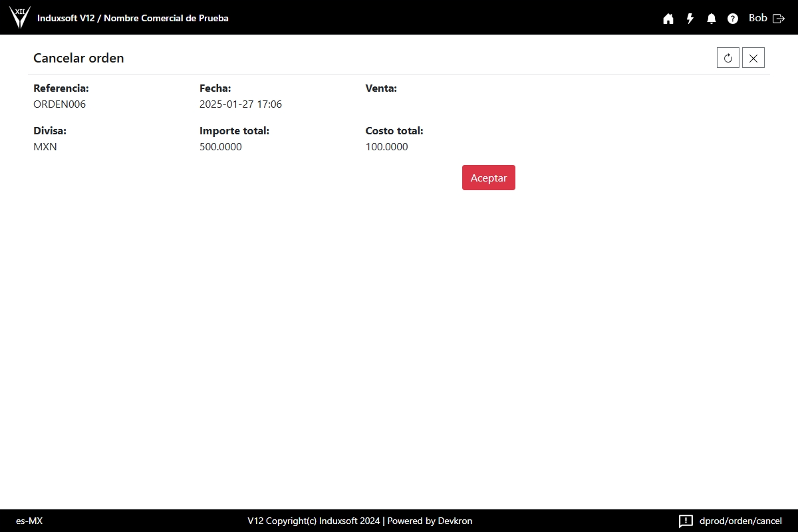Viewport: 798px width, 532px height.
Task: Click the 500.0000 total amount
Action: click(221, 147)
